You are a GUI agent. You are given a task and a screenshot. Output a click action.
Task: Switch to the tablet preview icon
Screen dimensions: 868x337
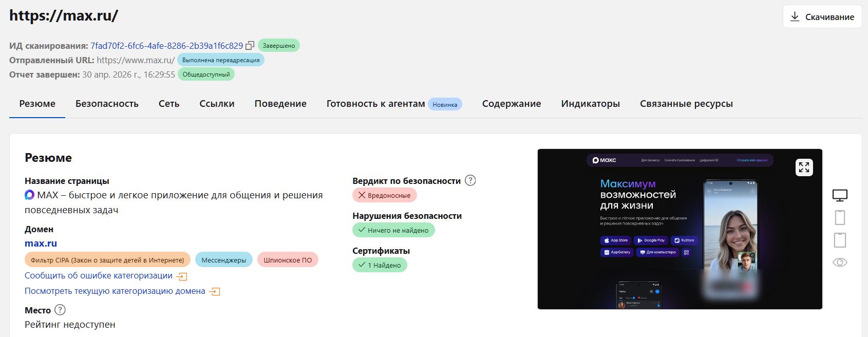point(840,240)
